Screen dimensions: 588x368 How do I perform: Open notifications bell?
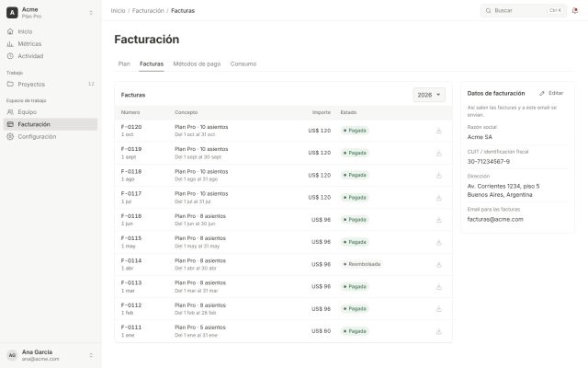tap(574, 10)
